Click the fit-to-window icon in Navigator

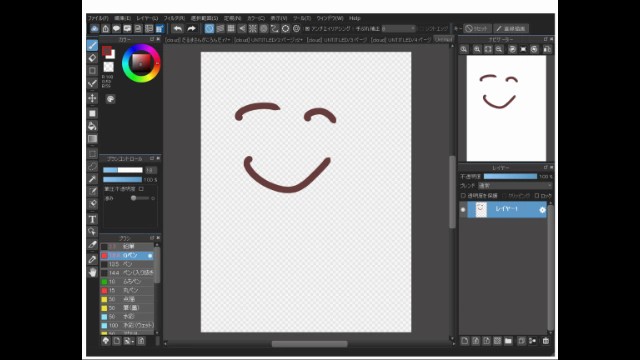pyautogui.click(x=488, y=49)
